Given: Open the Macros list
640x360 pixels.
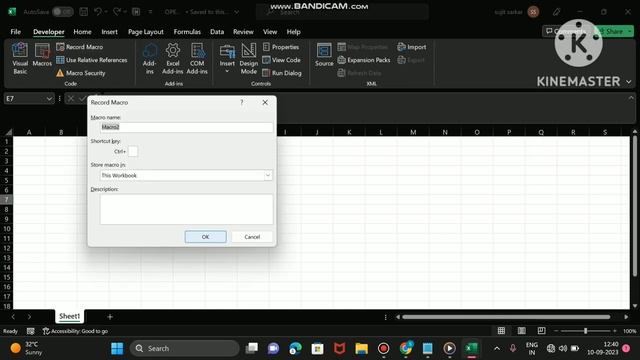Looking at the screenshot, I should click(x=42, y=55).
